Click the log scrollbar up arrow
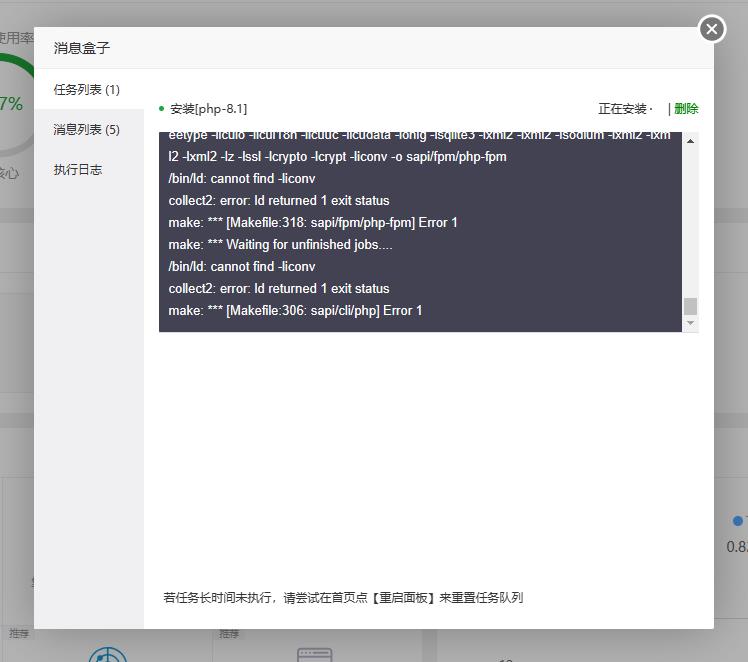 pos(690,141)
